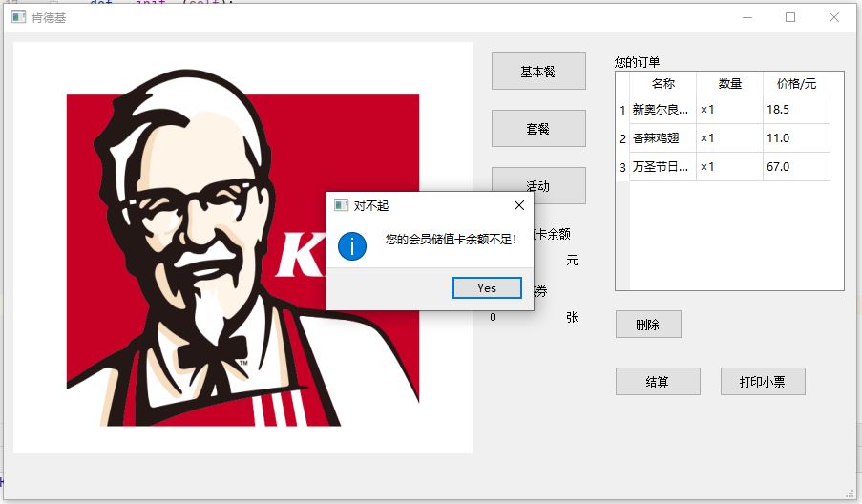
Task: Click the 打印小票 button
Action: [x=763, y=382]
